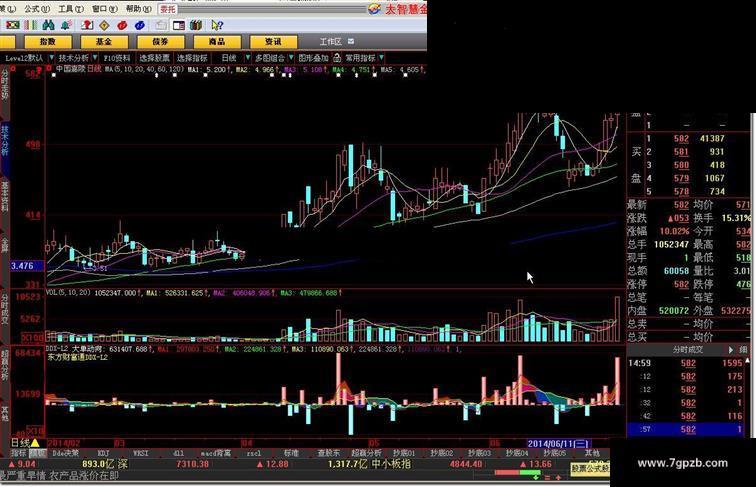Click the yellow 商品 button
The width and height of the screenshot is (756, 487).
(217, 42)
